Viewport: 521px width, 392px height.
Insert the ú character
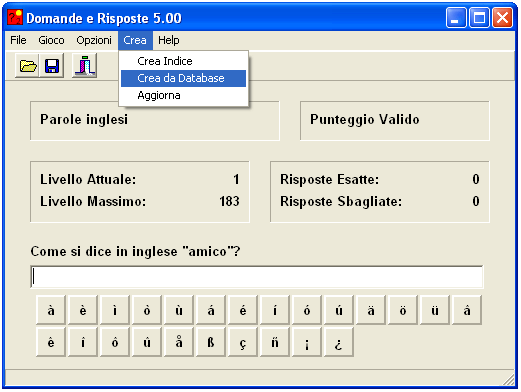(339, 310)
